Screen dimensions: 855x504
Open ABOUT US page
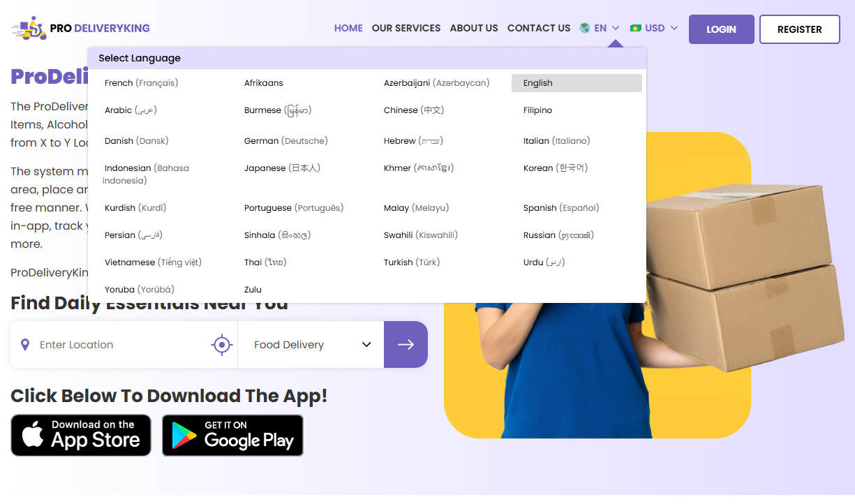(x=474, y=28)
